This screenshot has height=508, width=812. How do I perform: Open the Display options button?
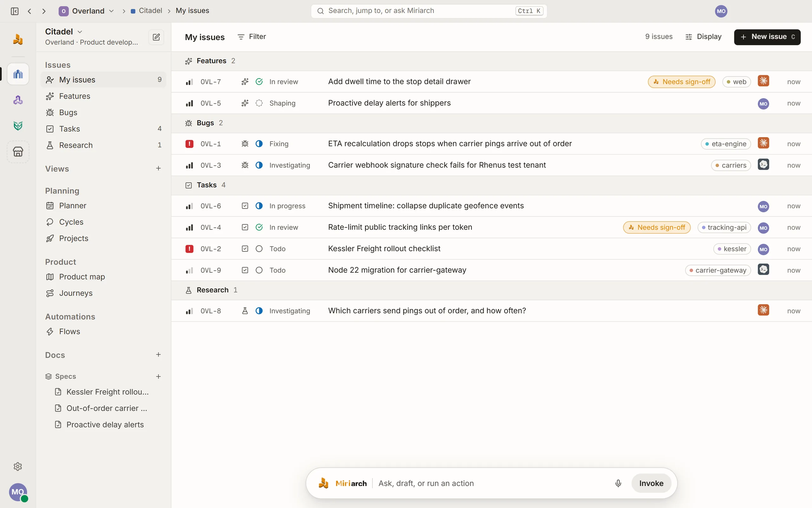tap(703, 37)
